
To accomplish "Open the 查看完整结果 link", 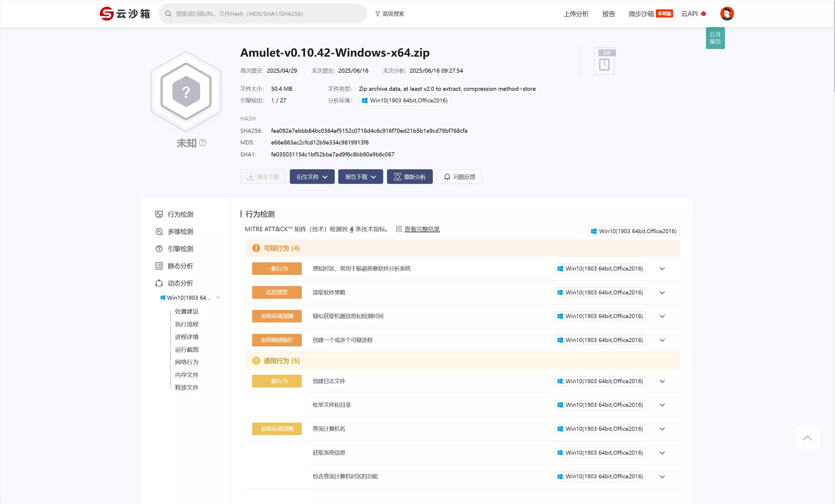I will click(422, 229).
